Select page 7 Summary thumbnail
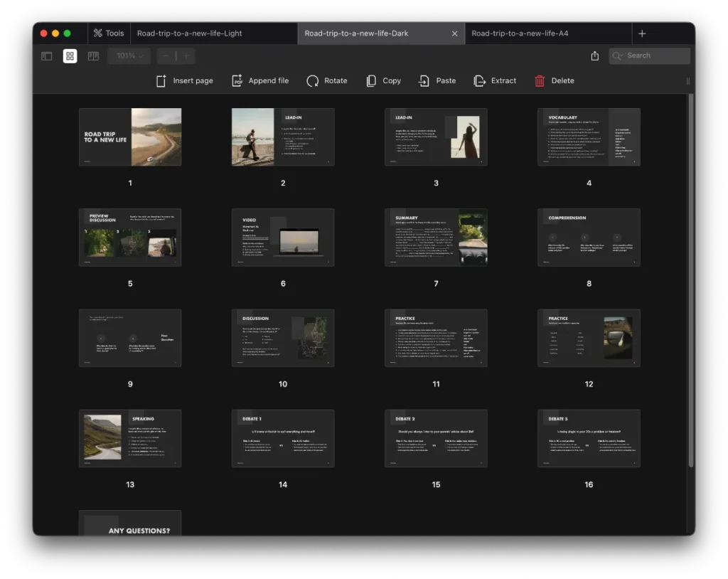The height and width of the screenshot is (579, 728). [x=436, y=238]
